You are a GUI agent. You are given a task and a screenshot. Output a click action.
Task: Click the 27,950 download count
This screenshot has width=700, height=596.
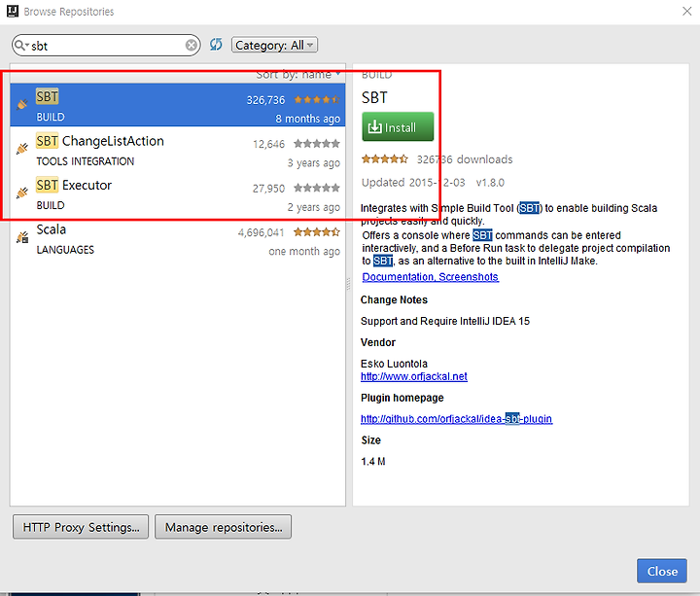point(268,189)
